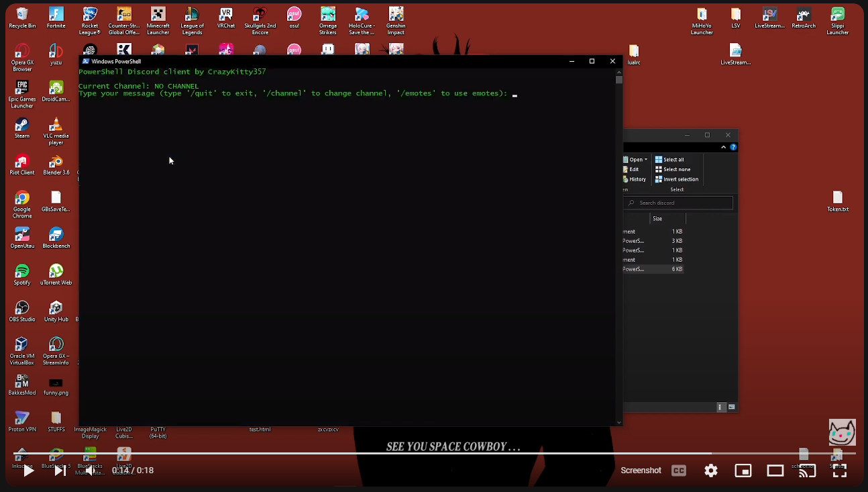Launch Omega Strikers icon
This screenshot has width=868, height=492.
328,21
